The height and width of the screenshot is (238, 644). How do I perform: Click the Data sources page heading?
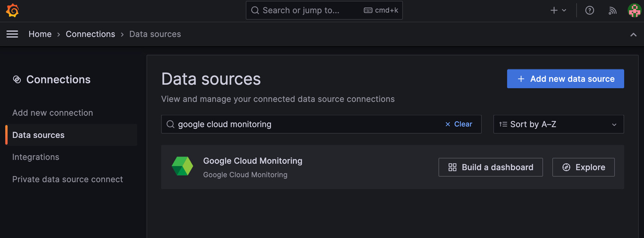point(211,79)
